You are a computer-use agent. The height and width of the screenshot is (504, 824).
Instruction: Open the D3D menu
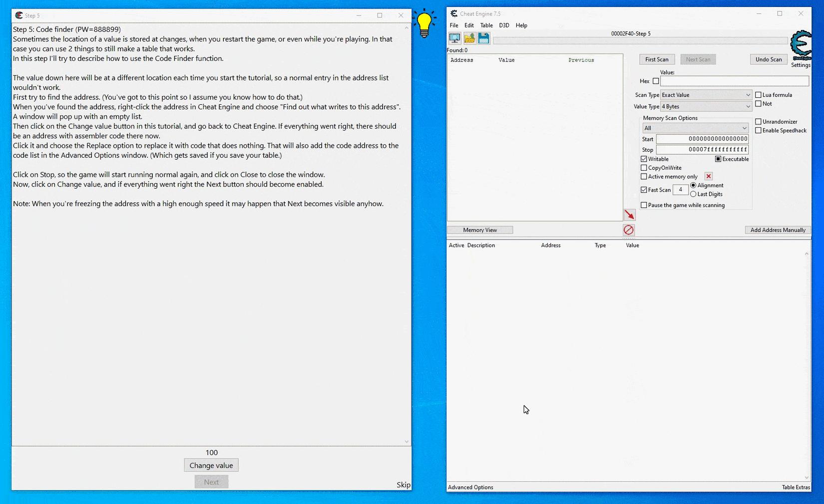point(504,25)
